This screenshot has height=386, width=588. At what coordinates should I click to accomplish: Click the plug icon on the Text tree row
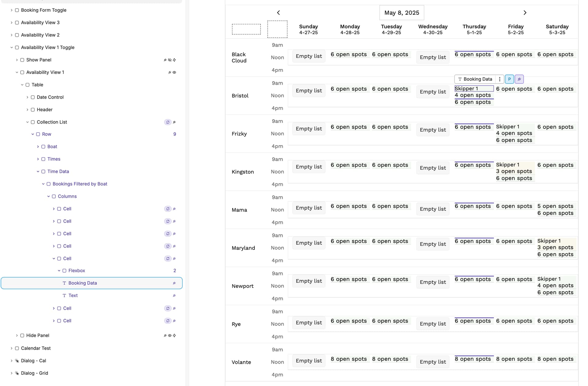coord(174,296)
